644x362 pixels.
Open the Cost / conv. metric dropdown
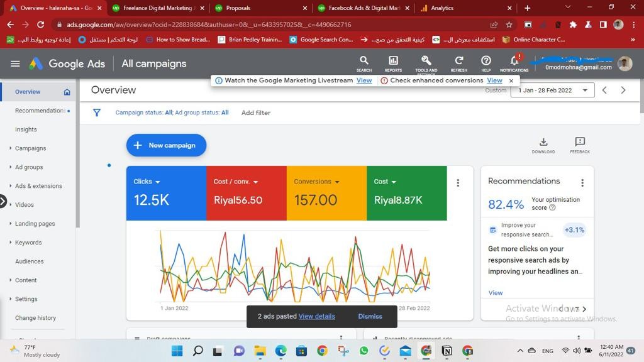pyautogui.click(x=255, y=182)
